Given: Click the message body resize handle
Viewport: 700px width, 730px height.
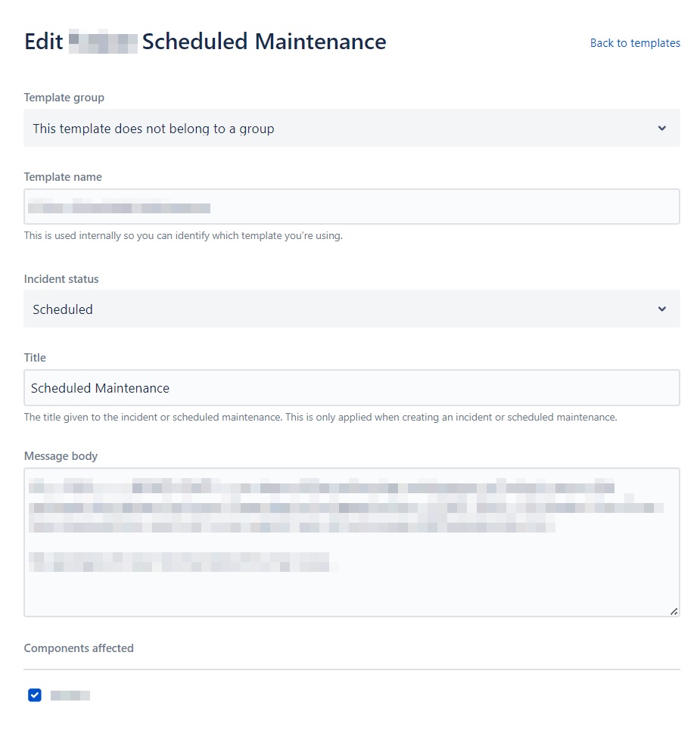Looking at the screenshot, I should coord(674,611).
